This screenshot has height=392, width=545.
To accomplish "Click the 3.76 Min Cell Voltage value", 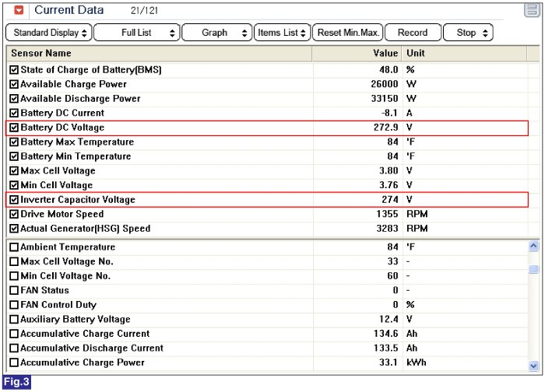I will pyautogui.click(x=389, y=185).
